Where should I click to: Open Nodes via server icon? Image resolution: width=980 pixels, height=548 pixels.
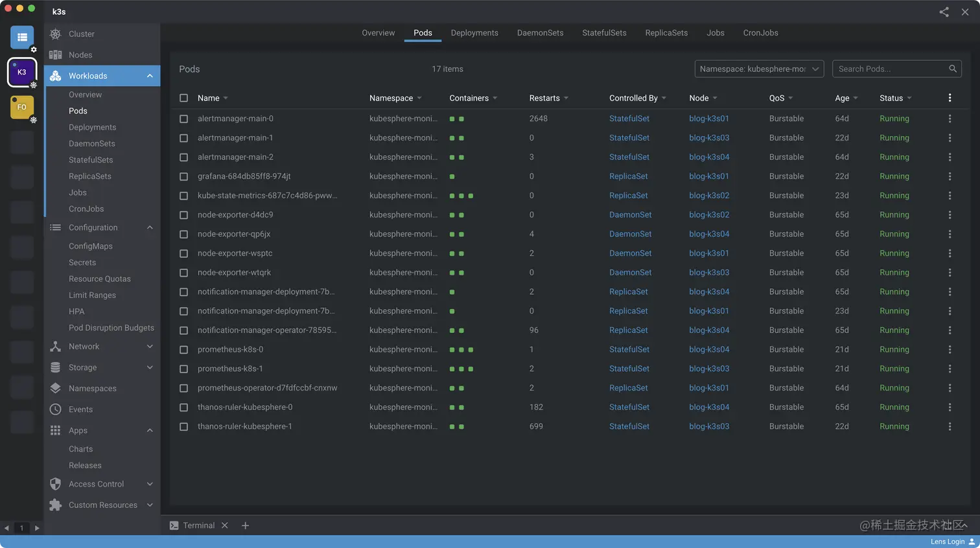[x=56, y=55]
